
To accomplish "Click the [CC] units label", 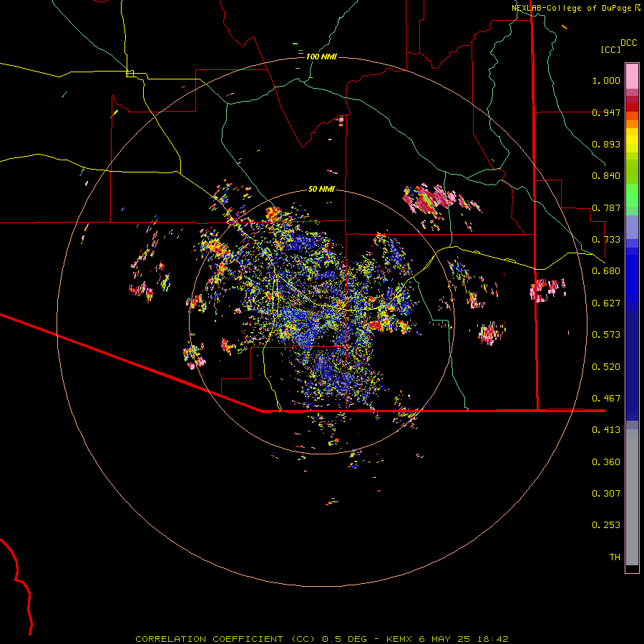I will coord(611,49).
